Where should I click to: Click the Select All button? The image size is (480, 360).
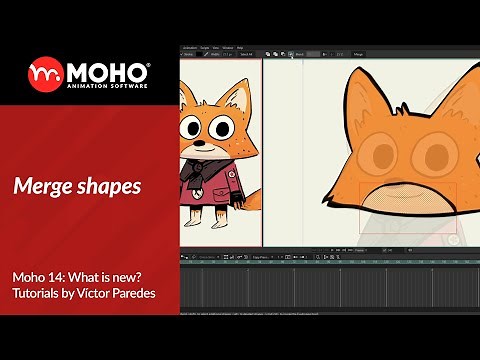(x=246, y=54)
